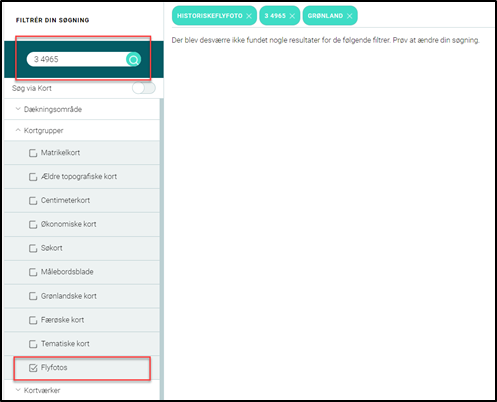Tick the Tematiske kort checkbox
Image resolution: width=497 pixels, height=402 pixels.
click(33, 344)
